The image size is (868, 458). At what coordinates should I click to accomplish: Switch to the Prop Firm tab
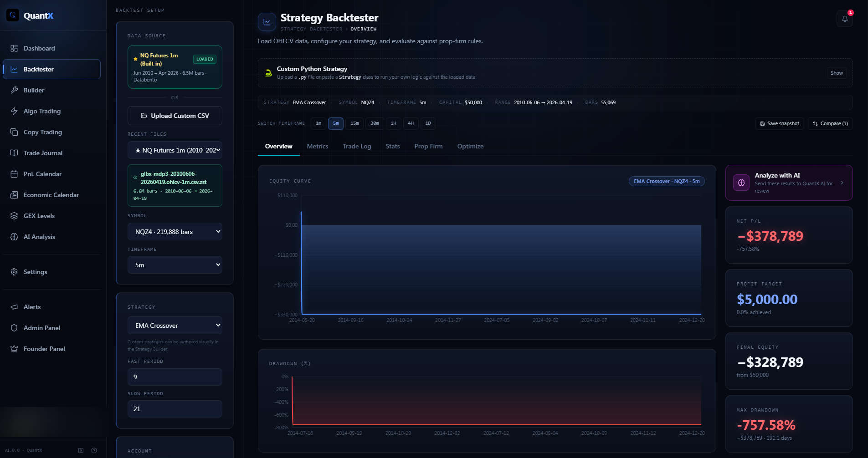pos(428,146)
